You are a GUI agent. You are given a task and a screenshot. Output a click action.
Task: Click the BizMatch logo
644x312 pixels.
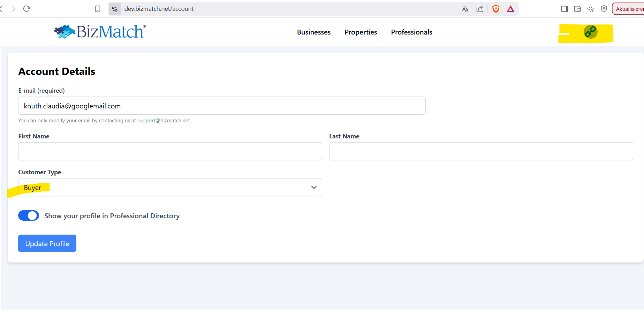(x=100, y=32)
